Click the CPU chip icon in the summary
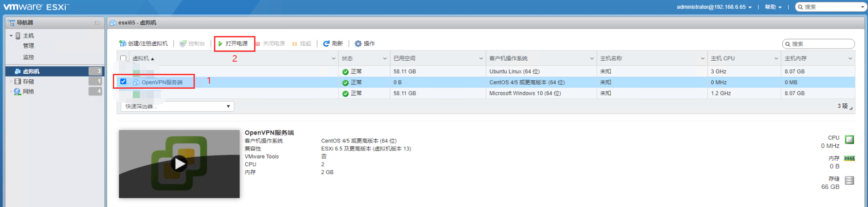 click(x=849, y=139)
